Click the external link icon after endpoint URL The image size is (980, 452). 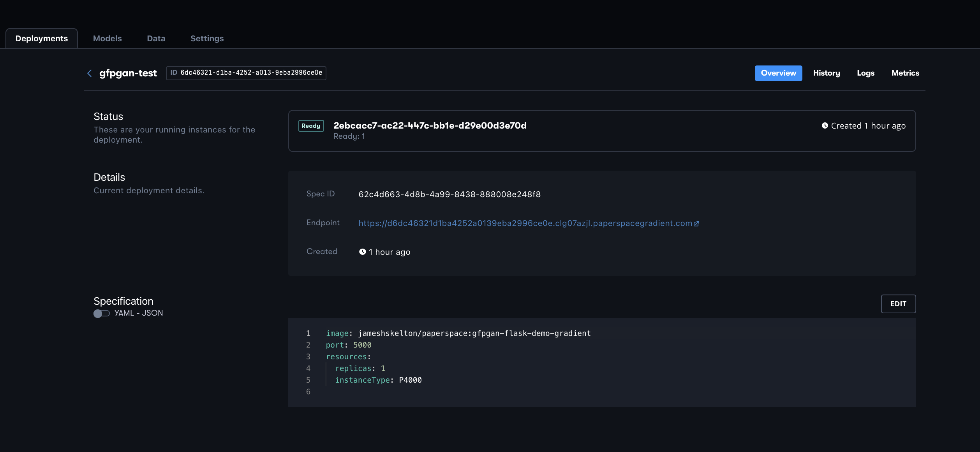(696, 224)
